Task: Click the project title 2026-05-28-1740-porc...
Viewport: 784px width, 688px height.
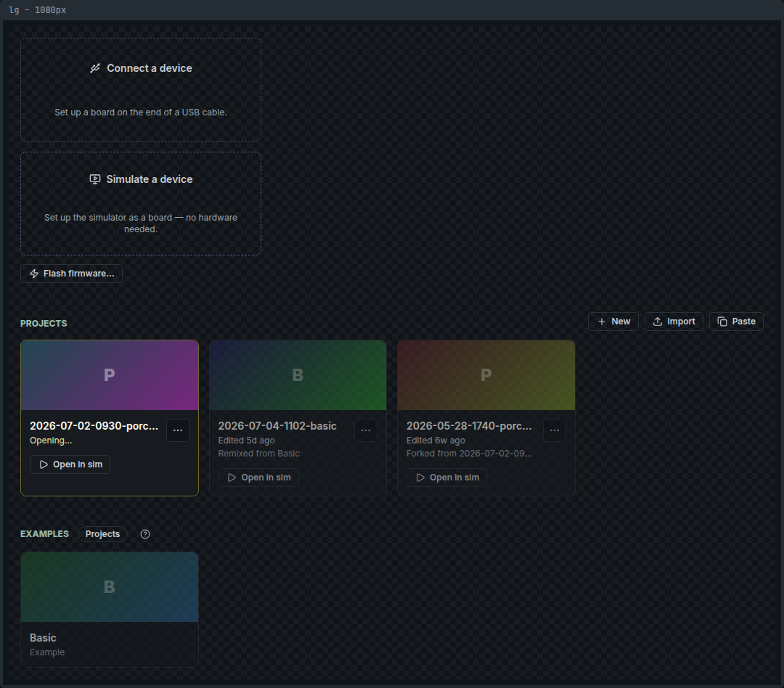Action: (x=469, y=426)
